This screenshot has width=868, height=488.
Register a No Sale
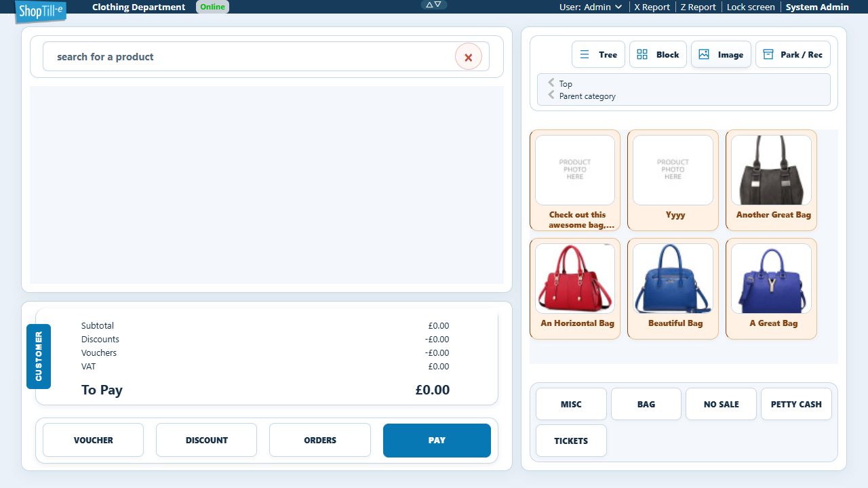(x=721, y=404)
